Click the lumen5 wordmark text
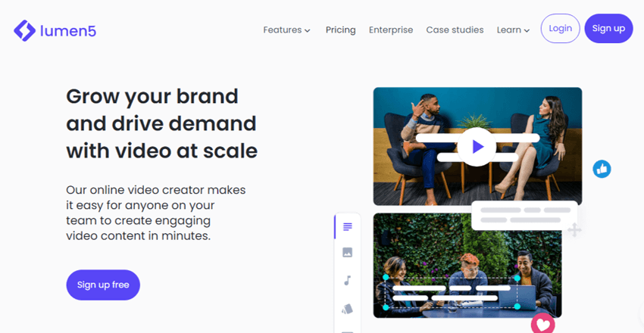The width and height of the screenshot is (644, 333). coord(70,30)
